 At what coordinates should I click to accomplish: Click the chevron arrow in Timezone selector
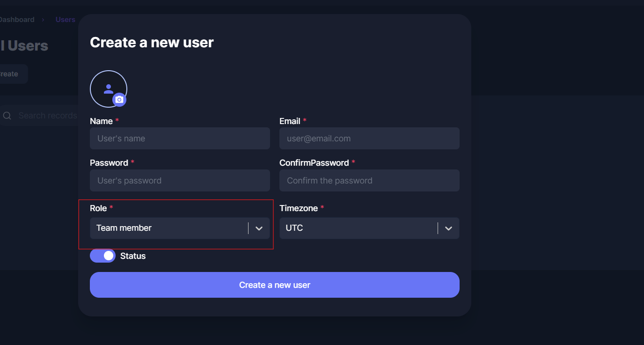(x=448, y=228)
